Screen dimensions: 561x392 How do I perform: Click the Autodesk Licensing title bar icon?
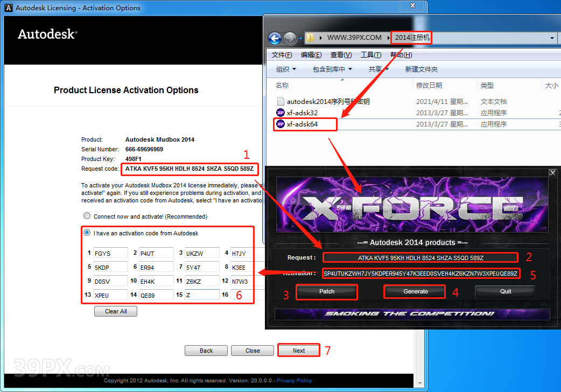tap(8, 8)
